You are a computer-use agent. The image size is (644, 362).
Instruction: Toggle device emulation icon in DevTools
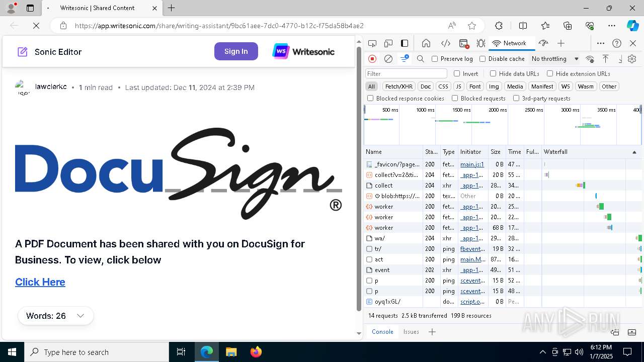pyautogui.click(x=388, y=43)
